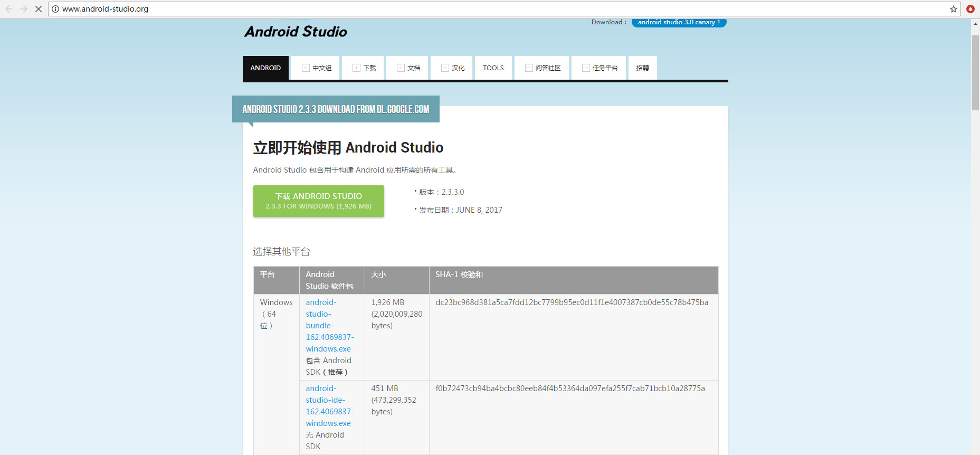Expand the 下载 menu plus icon
The width and height of the screenshot is (980, 455).
tap(356, 68)
